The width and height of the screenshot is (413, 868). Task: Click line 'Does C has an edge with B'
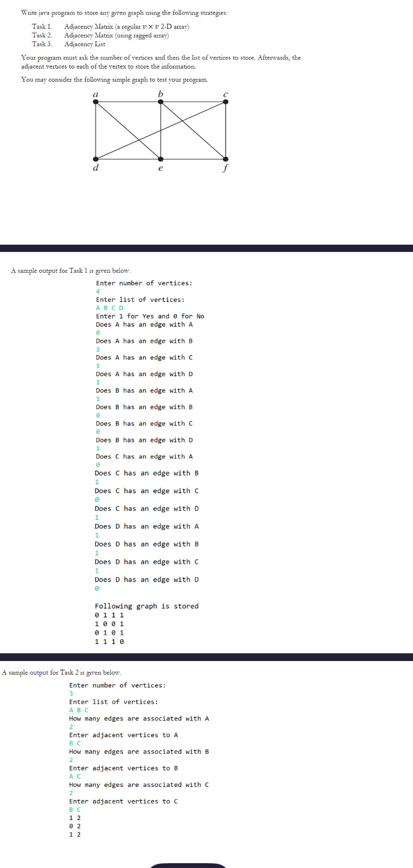(x=147, y=473)
